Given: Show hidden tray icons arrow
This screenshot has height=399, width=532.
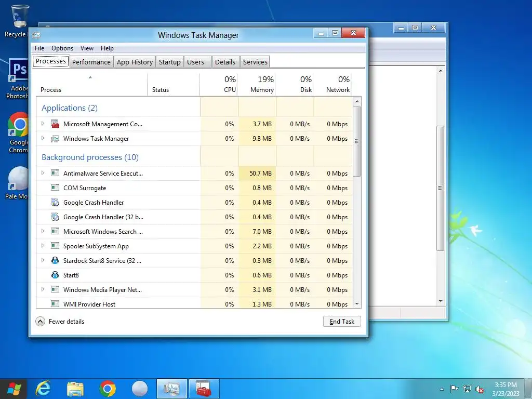Looking at the screenshot, I should (x=442, y=389).
